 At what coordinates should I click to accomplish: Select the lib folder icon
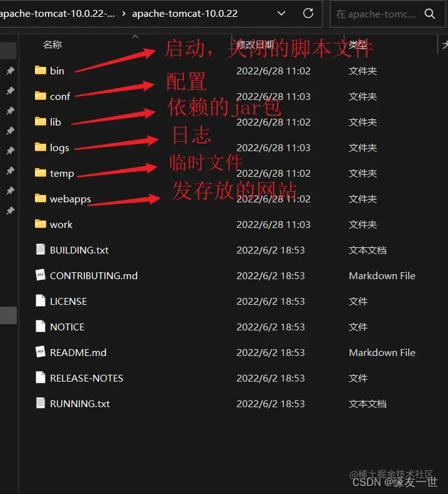click(41, 121)
